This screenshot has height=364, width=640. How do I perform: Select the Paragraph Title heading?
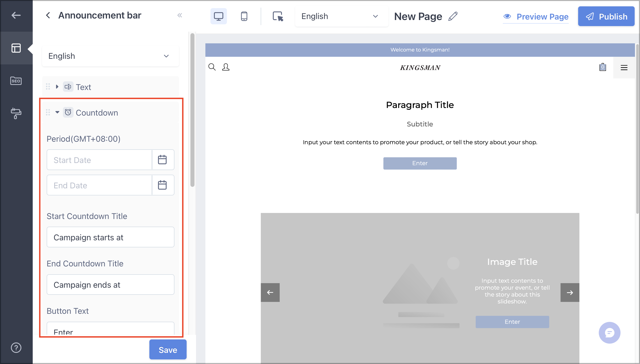click(x=420, y=105)
